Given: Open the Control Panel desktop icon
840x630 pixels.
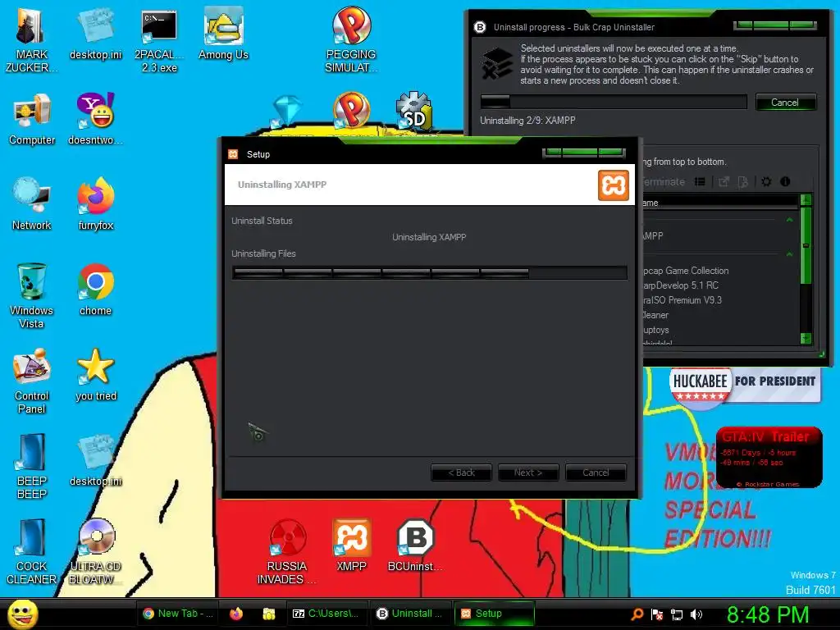Looking at the screenshot, I should click(32, 381).
